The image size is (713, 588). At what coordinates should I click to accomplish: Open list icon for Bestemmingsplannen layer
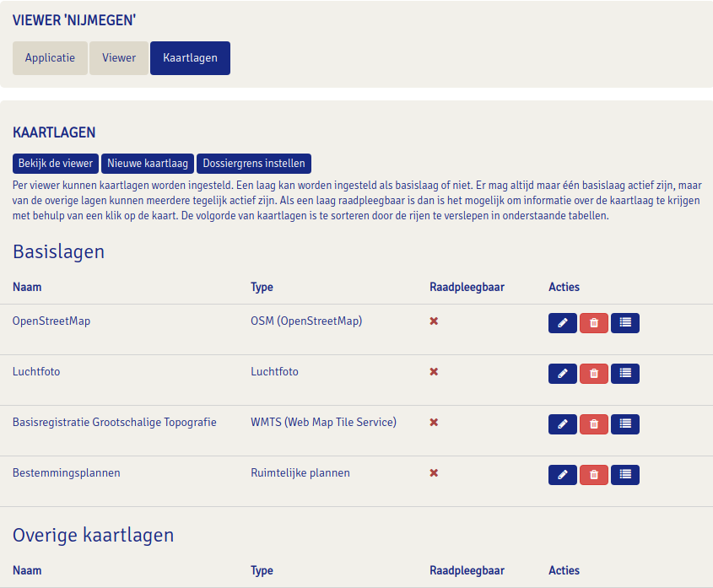[x=625, y=475]
